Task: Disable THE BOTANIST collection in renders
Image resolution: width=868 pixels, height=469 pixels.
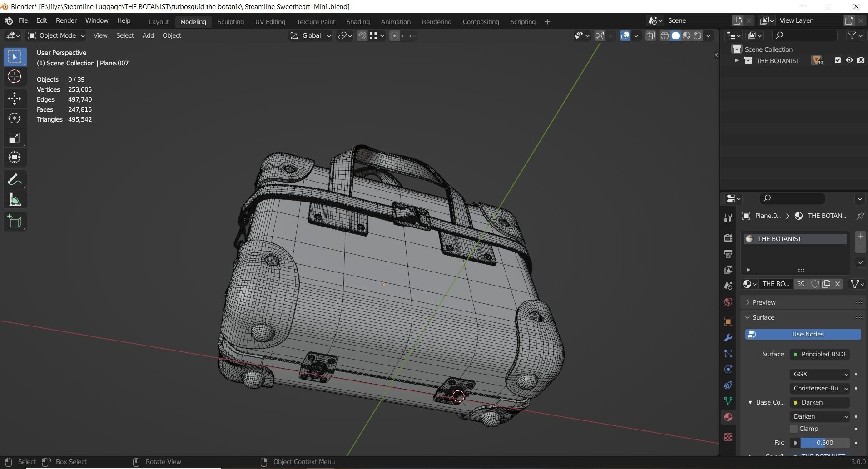Action: pos(861,60)
